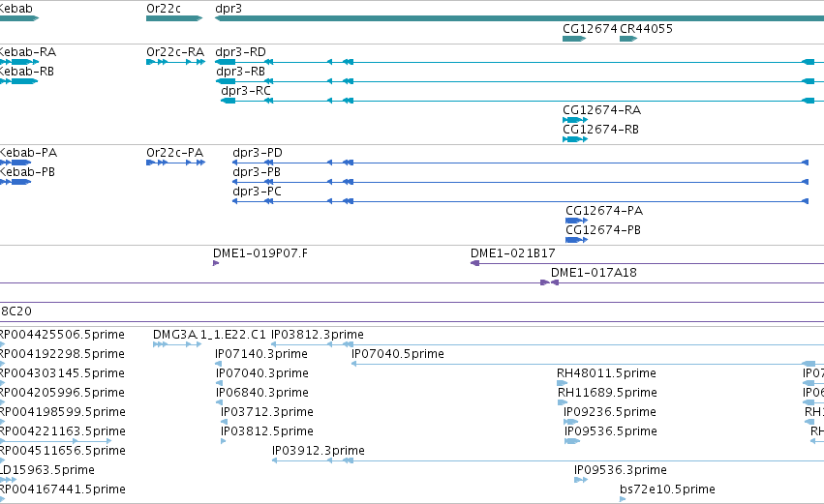
Task: Select the Kebab-PA protein label
Action: [28, 153]
